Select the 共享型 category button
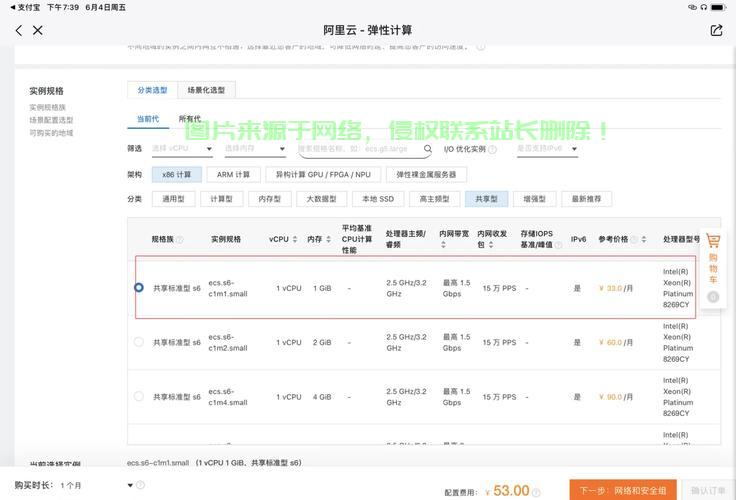736x500 pixels. point(487,199)
